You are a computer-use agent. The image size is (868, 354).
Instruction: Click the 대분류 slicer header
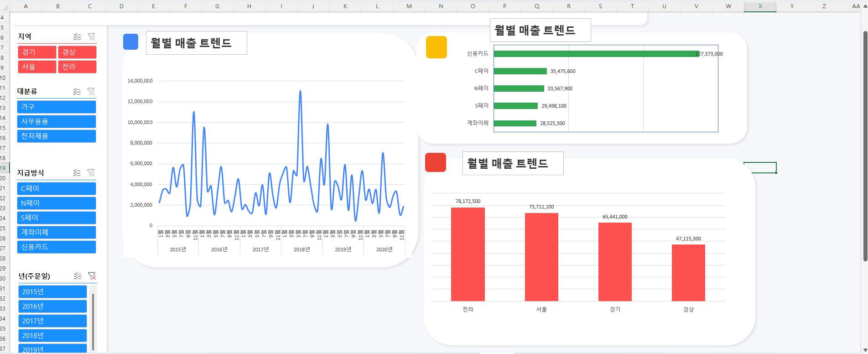[27, 91]
